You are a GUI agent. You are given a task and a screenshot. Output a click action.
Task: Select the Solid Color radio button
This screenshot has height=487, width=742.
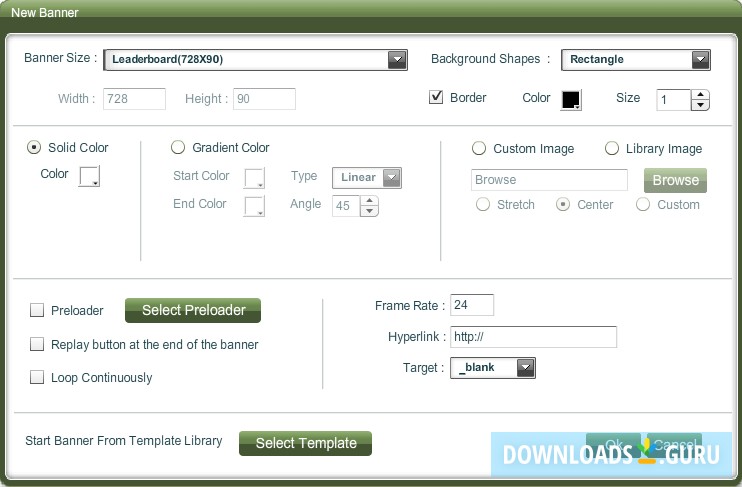click(x=34, y=147)
